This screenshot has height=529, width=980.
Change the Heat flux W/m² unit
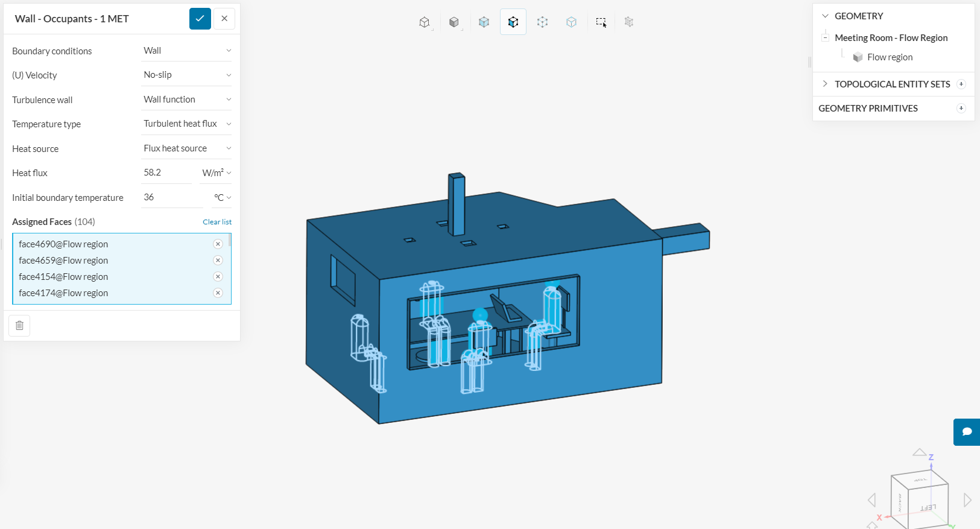[217, 173]
